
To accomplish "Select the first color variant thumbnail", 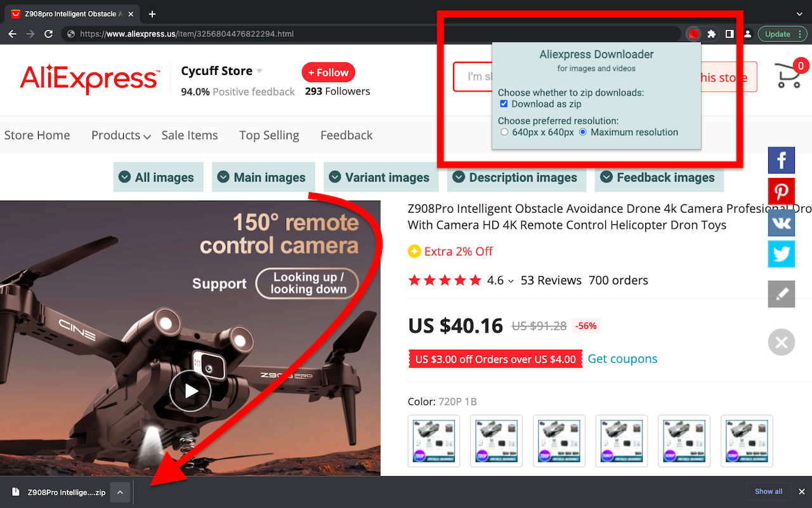I will [434, 441].
